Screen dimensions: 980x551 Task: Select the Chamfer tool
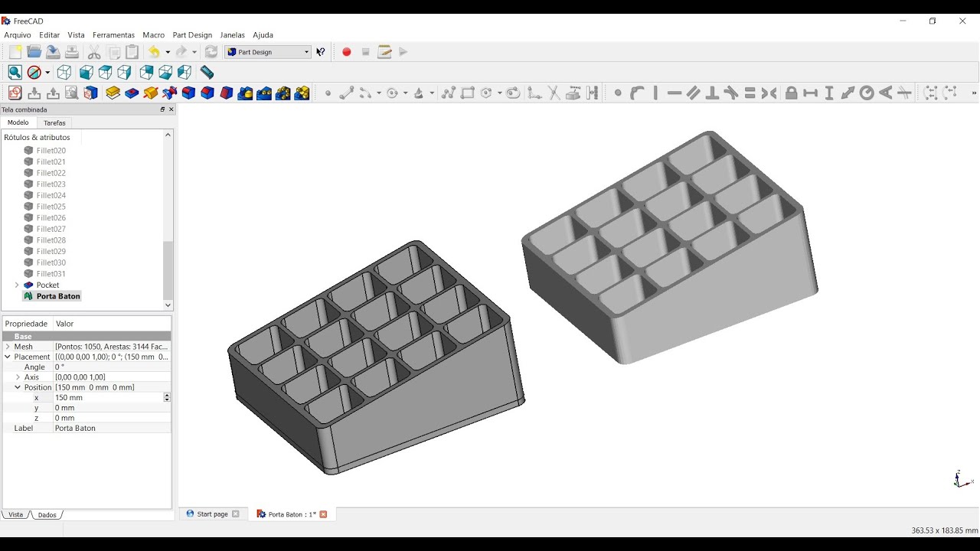point(207,93)
